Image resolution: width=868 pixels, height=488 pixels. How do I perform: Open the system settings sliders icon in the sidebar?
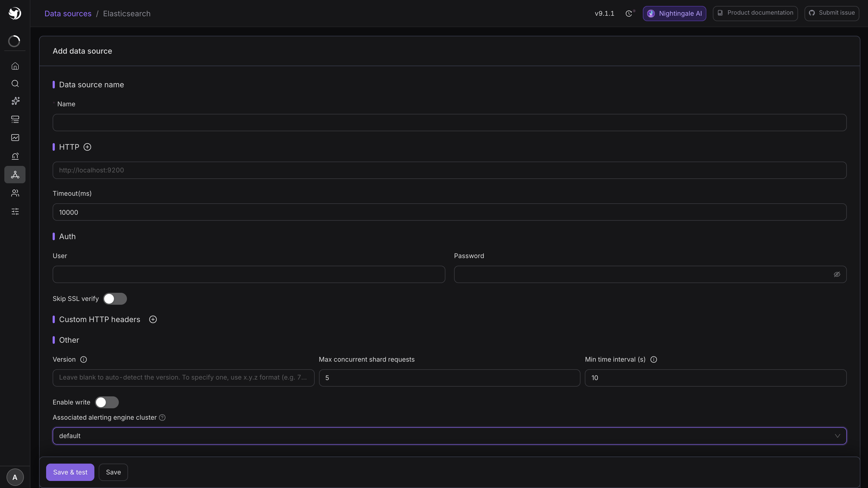pyautogui.click(x=15, y=211)
